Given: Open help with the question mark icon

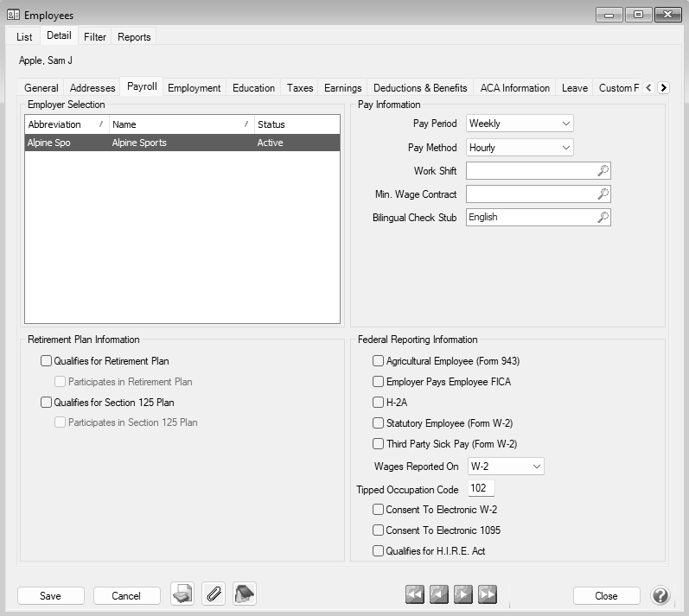Looking at the screenshot, I should click(x=660, y=595).
